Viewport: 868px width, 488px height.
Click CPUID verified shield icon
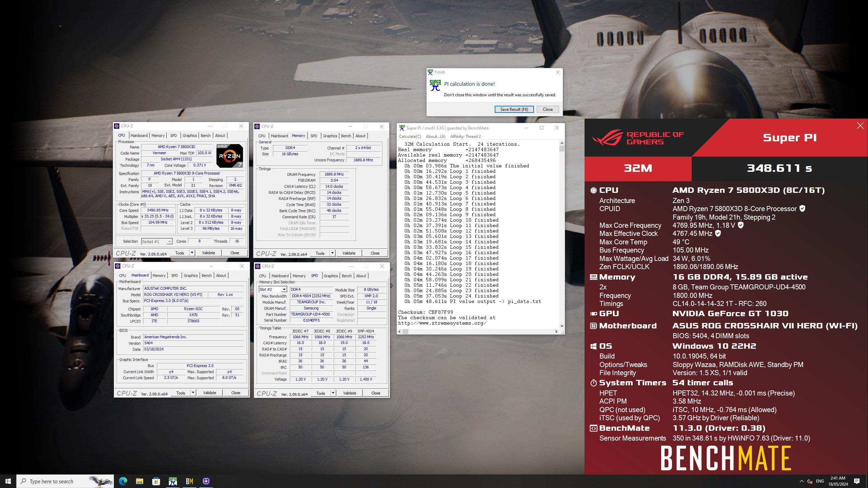[802, 208]
